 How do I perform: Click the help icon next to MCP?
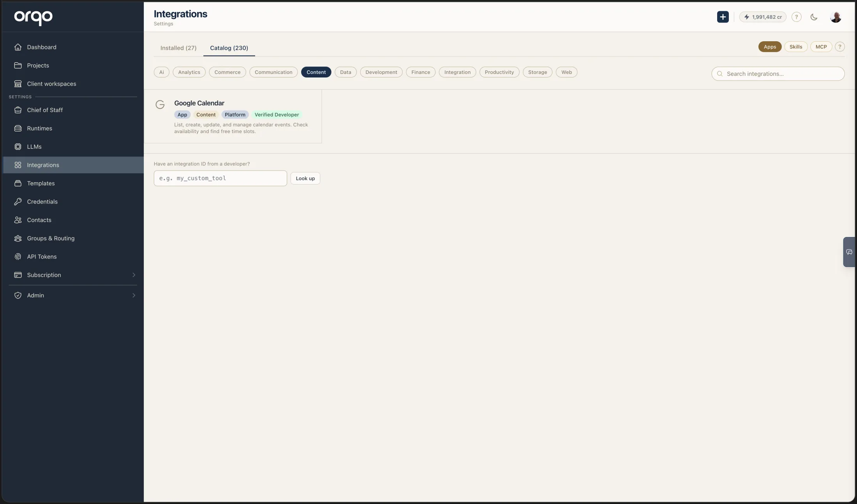point(840,47)
